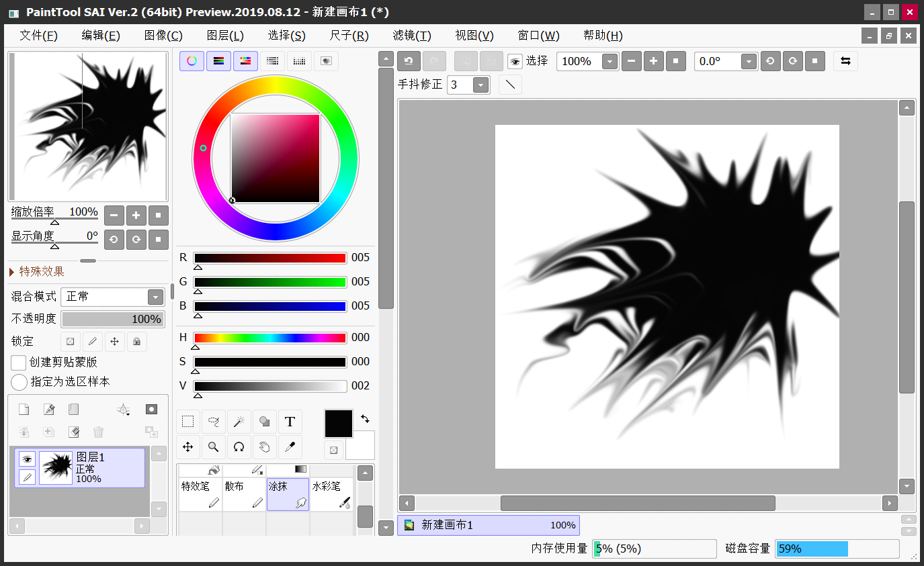Delete layer using the trash can icon

pyautogui.click(x=99, y=432)
